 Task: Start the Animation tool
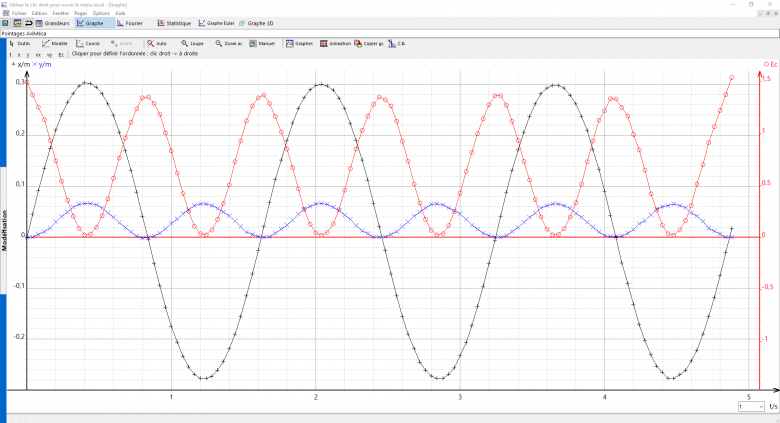pos(335,44)
